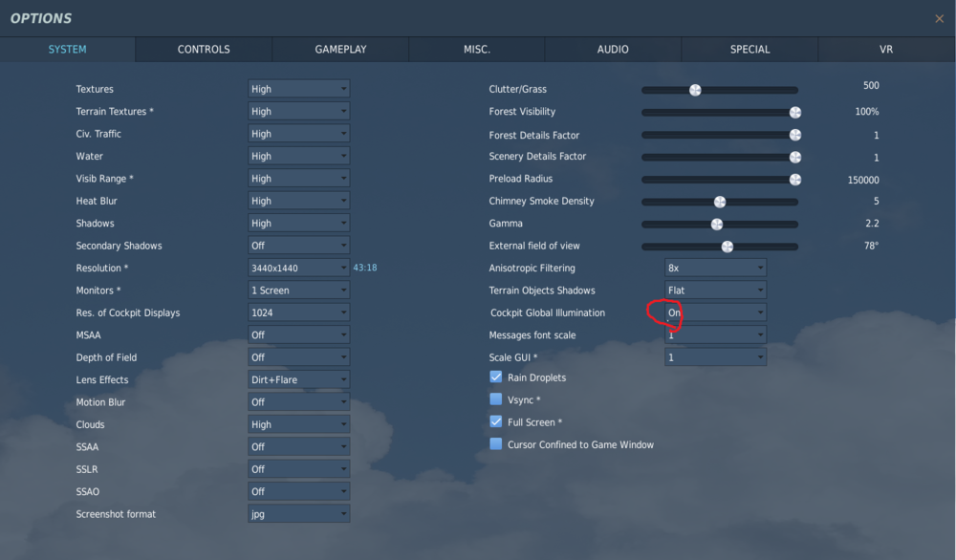Enable Cursor Confined to Game Window

tap(495, 444)
